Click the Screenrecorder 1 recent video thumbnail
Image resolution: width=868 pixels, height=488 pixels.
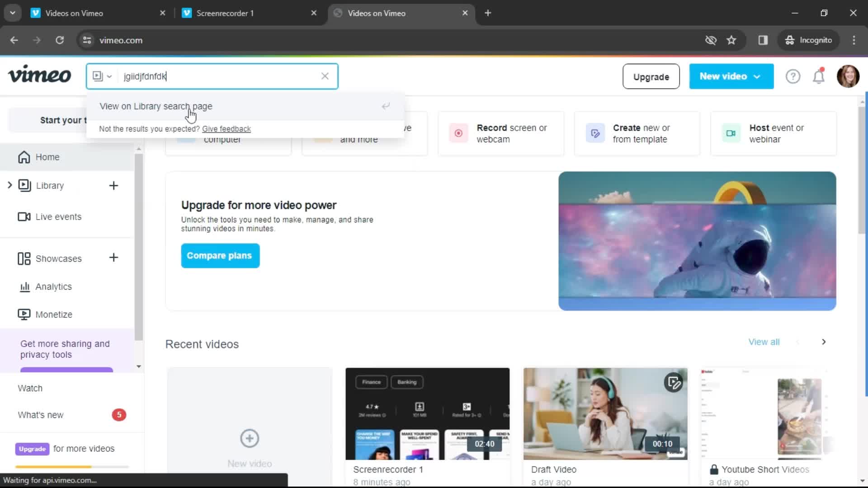[x=427, y=413]
